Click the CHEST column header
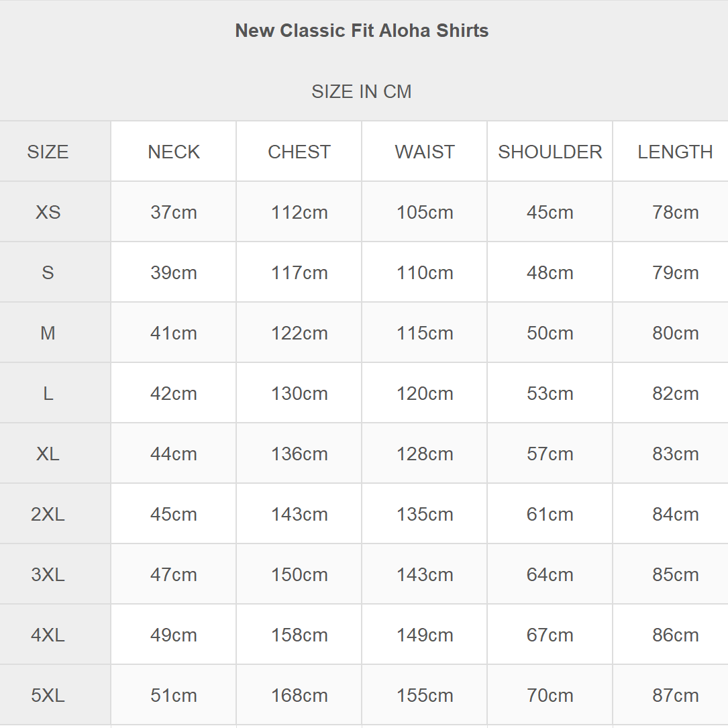Image resolution: width=728 pixels, height=728 pixels. tap(299, 152)
